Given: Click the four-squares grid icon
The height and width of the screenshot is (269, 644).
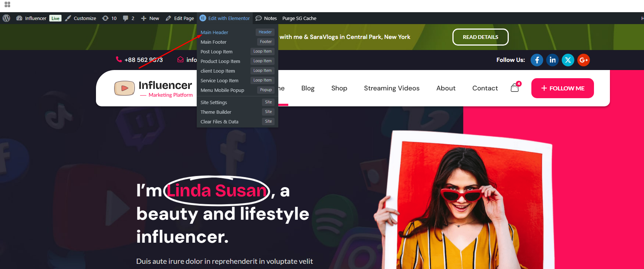Looking at the screenshot, I should (x=7, y=4).
